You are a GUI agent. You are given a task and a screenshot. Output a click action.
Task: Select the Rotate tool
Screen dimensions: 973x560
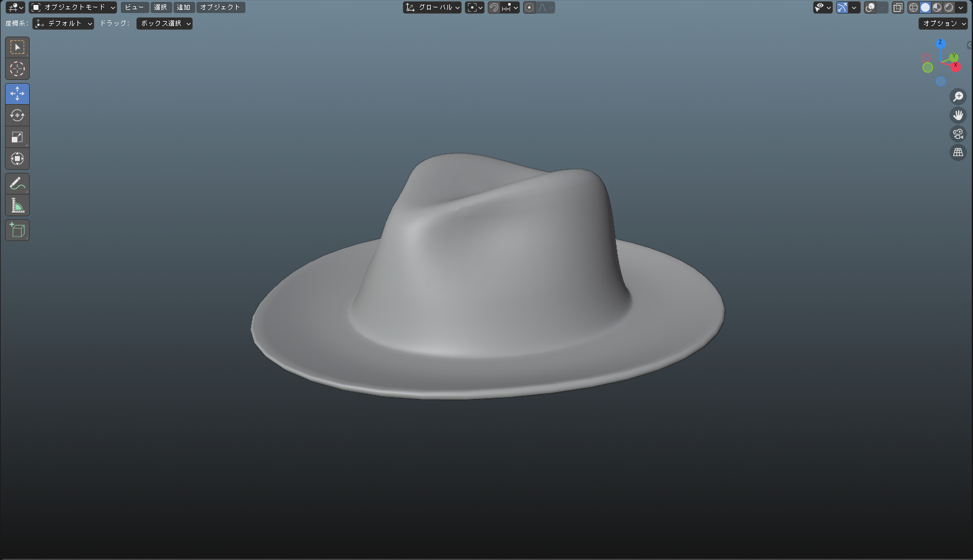pyautogui.click(x=17, y=115)
